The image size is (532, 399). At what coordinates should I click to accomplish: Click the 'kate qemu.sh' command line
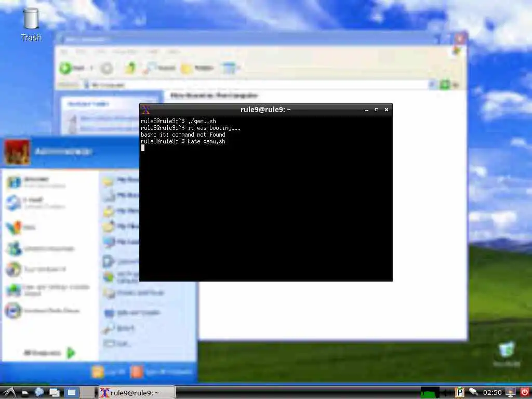pyautogui.click(x=183, y=141)
